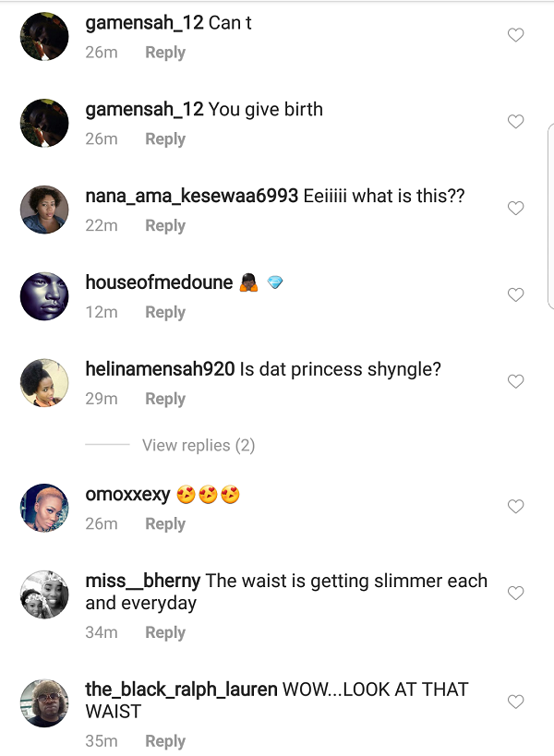Reply to nana_ama_kesewaa6993's comment

[x=164, y=225]
